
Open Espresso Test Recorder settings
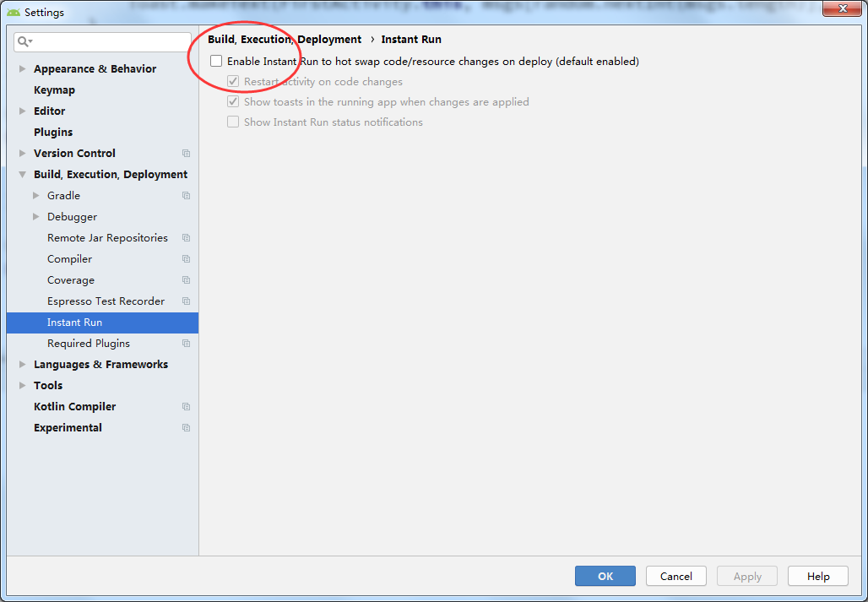pos(106,301)
